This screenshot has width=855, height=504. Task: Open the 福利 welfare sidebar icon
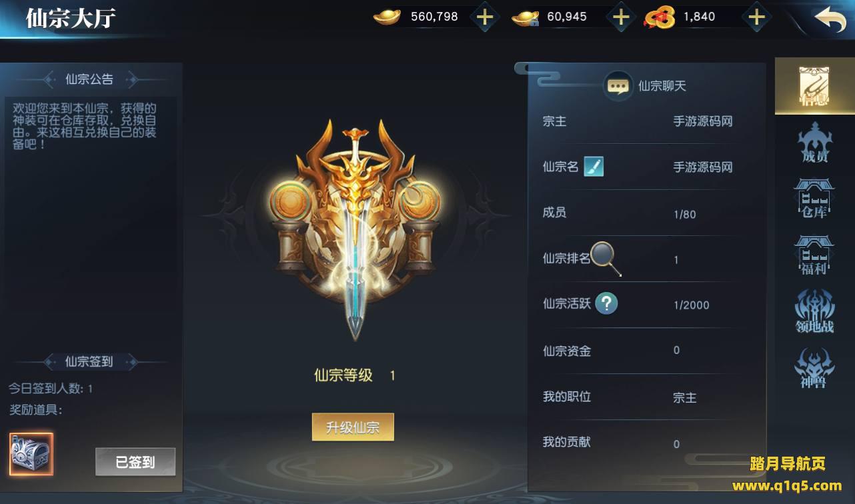pyautogui.click(x=814, y=255)
